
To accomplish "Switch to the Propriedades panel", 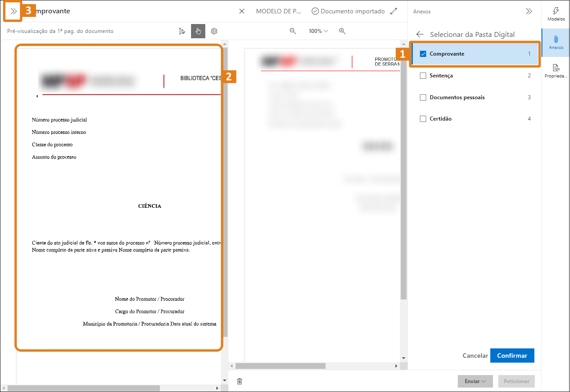I will (x=556, y=71).
